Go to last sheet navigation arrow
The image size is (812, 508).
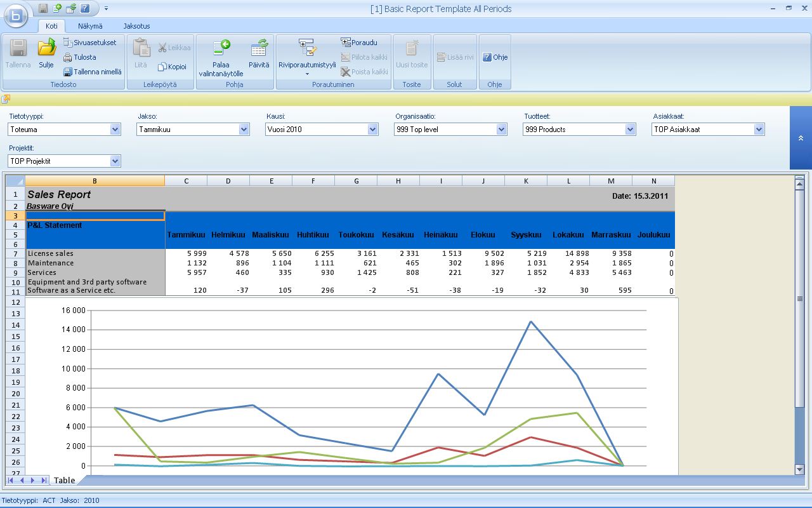pyautogui.click(x=43, y=481)
